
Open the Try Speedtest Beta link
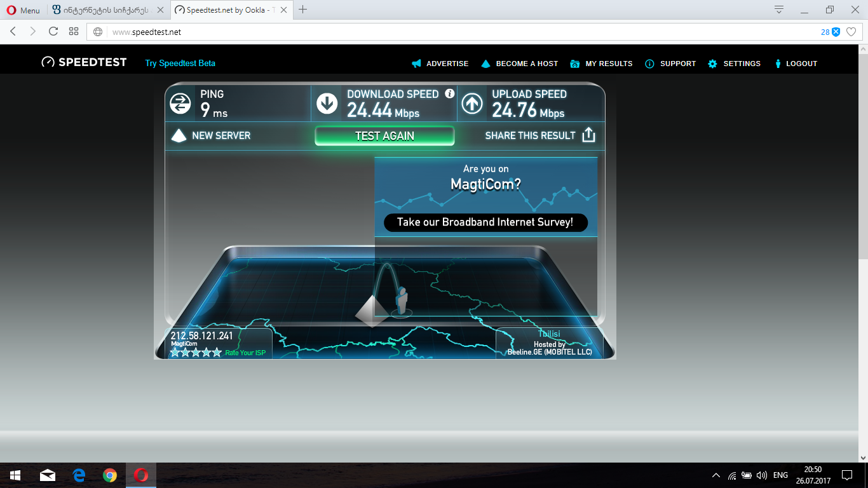pos(180,63)
